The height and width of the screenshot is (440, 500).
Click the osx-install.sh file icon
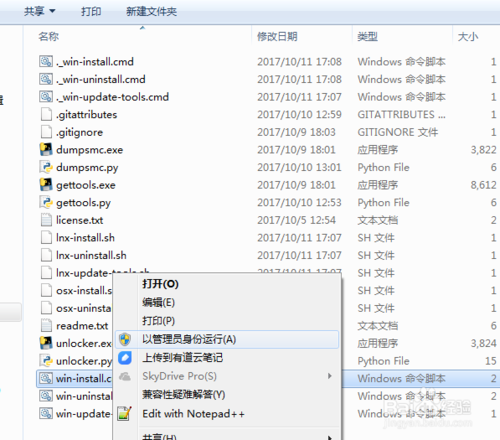click(x=46, y=290)
